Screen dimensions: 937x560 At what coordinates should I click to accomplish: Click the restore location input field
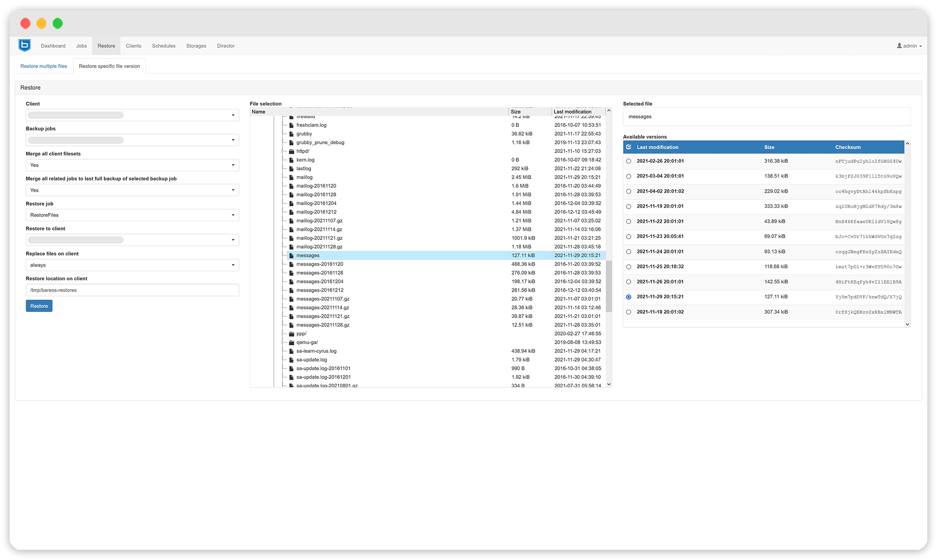click(132, 290)
